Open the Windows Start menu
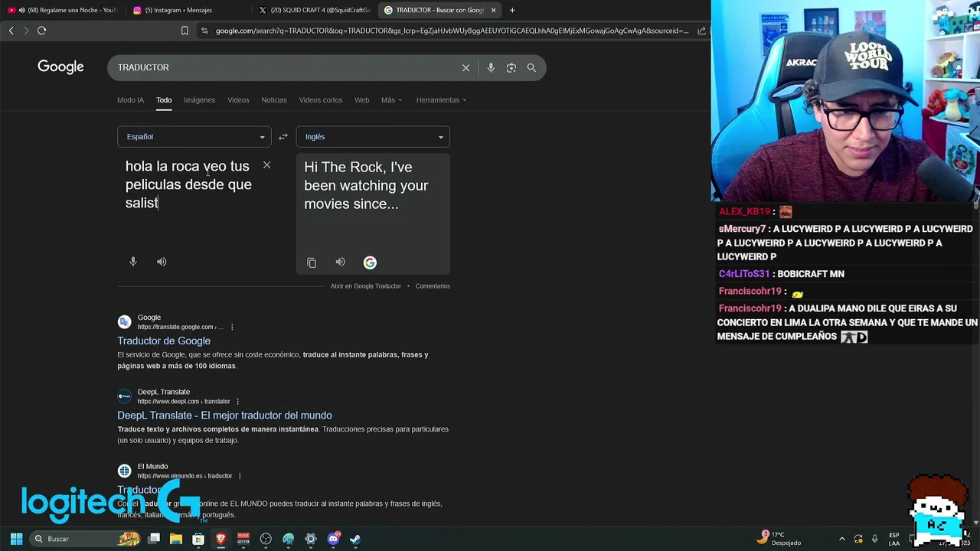 click(x=16, y=539)
